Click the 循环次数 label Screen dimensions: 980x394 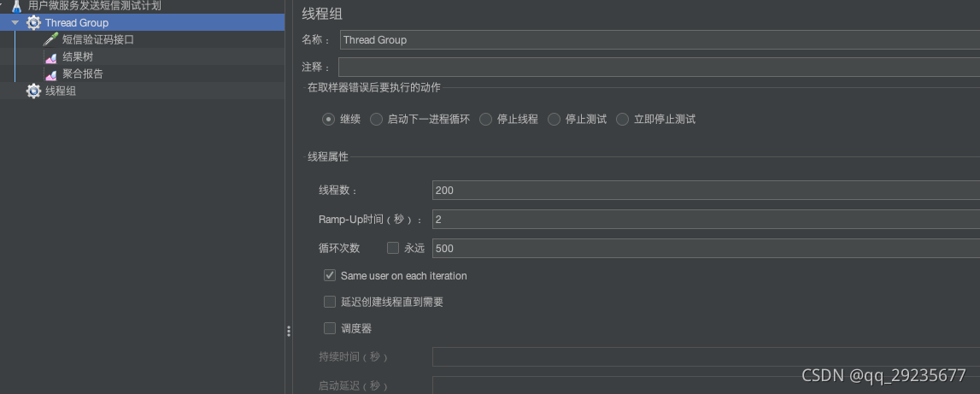[x=339, y=249]
